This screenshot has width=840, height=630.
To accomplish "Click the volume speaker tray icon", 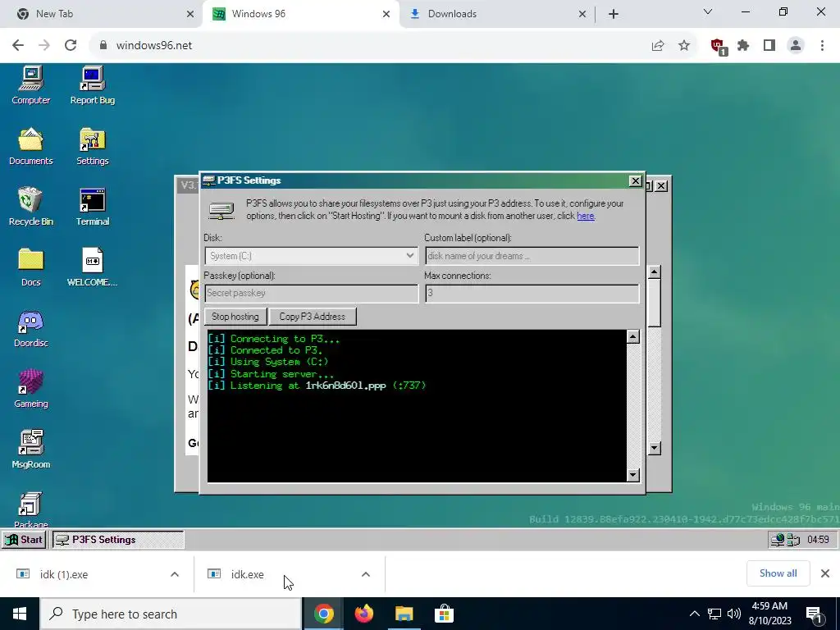I will click(x=734, y=614).
